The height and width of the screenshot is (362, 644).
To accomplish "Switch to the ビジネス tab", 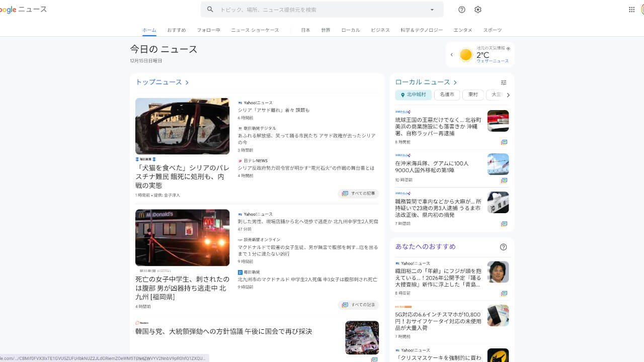I will click(x=380, y=30).
